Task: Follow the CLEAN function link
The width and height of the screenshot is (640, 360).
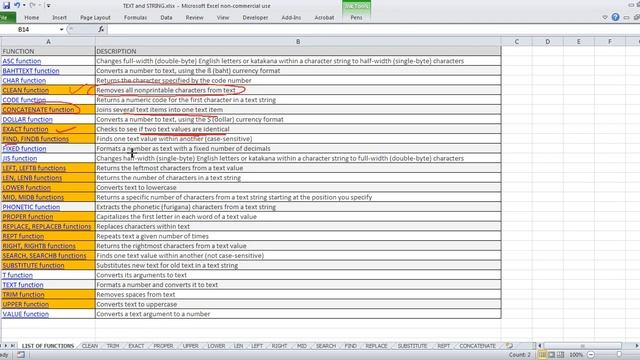Action: [x=25, y=90]
